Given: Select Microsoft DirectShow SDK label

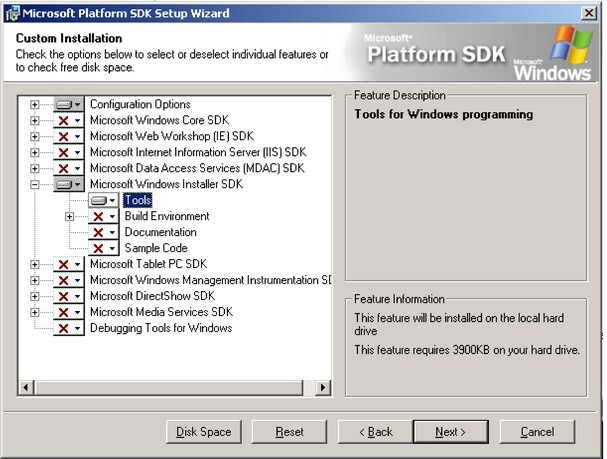Looking at the screenshot, I should click(153, 296).
